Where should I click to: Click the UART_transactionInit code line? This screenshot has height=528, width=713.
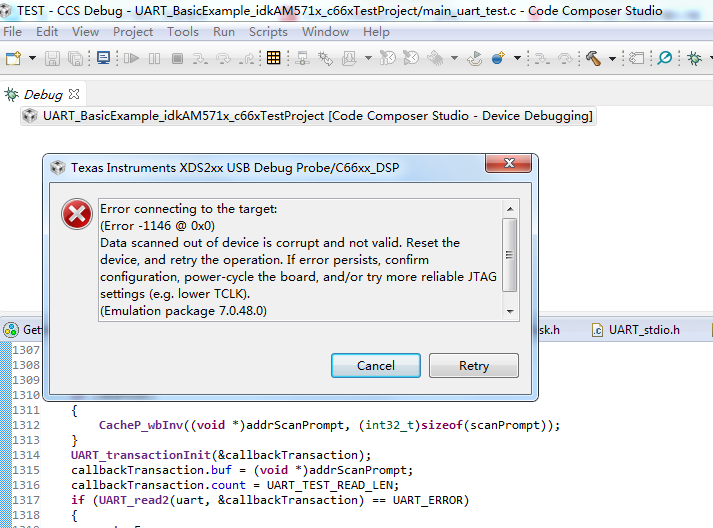click(x=221, y=455)
